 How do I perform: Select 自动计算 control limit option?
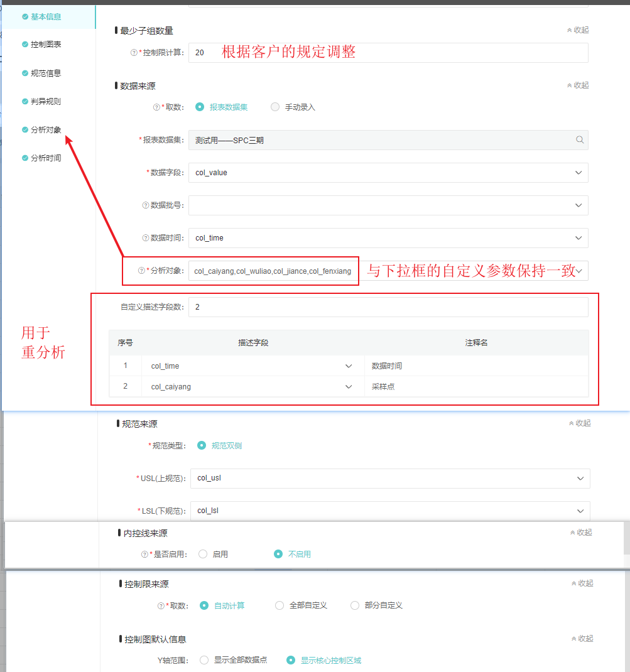coord(204,605)
